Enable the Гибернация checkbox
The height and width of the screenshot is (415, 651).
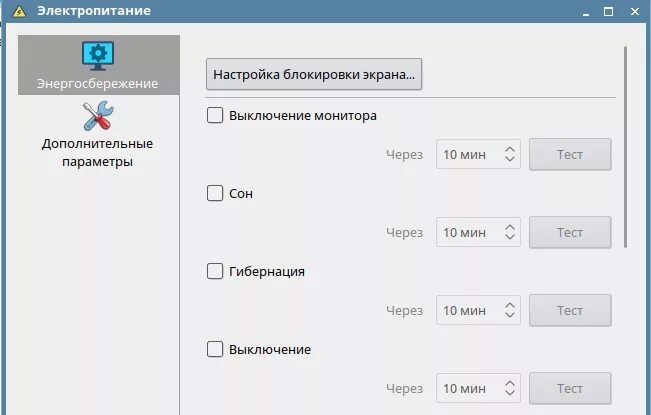tap(214, 271)
